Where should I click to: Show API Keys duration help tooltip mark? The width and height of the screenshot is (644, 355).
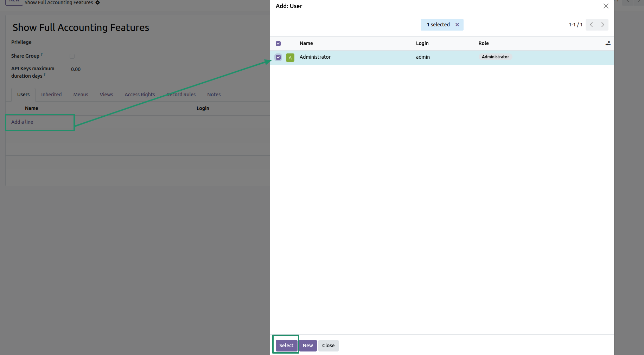(45, 74)
